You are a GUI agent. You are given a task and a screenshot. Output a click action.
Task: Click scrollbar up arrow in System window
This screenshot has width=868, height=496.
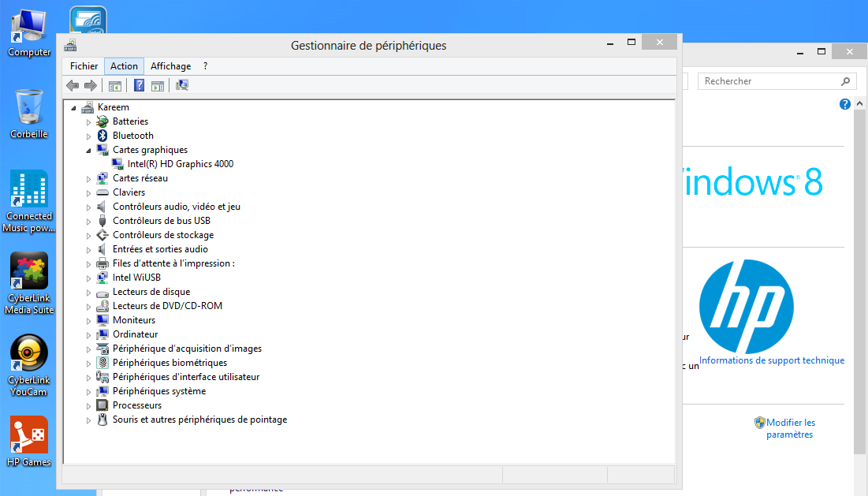[859, 103]
